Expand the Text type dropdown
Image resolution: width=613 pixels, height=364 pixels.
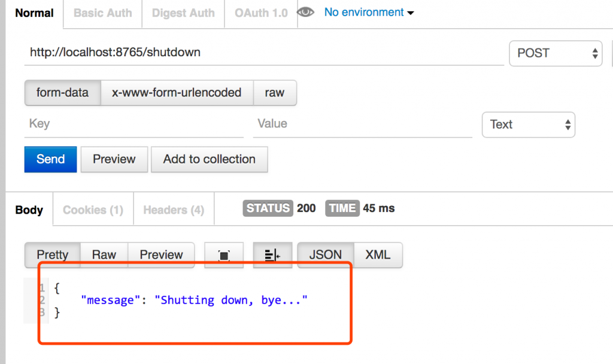click(528, 125)
